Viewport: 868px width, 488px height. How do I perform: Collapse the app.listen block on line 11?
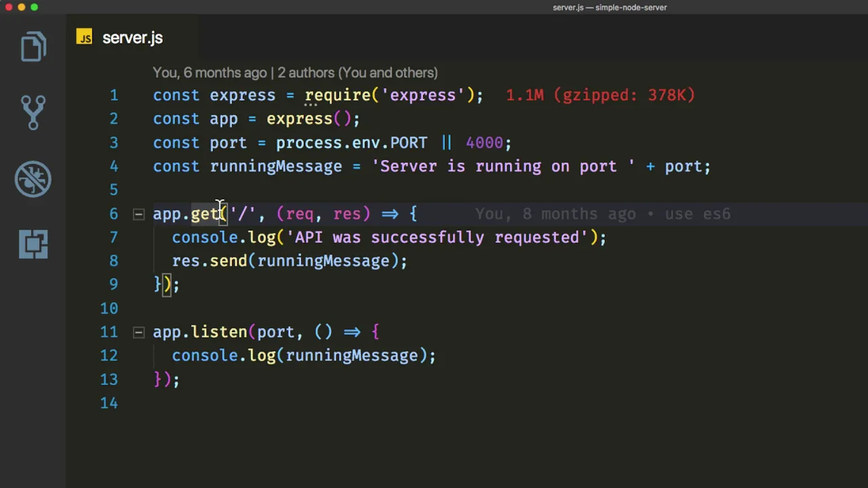click(x=138, y=332)
